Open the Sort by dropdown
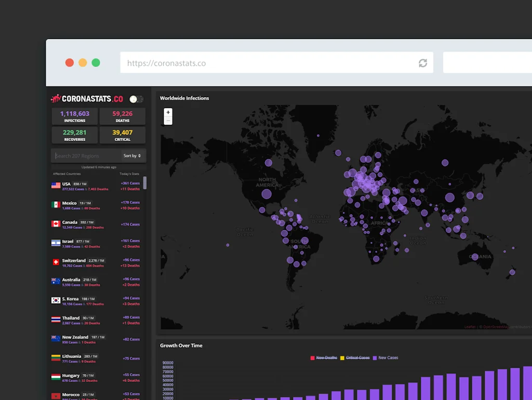This screenshot has width=532, height=400. point(132,156)
